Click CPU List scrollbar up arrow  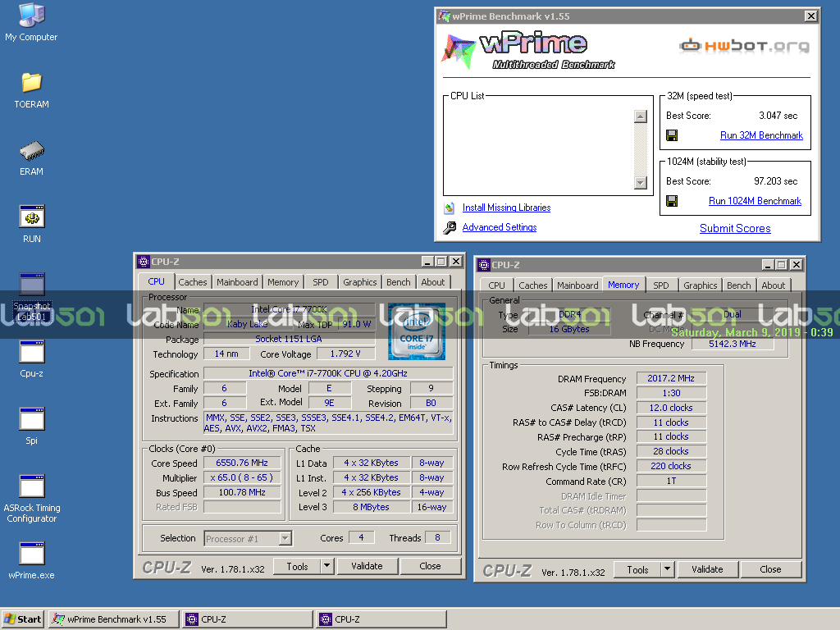coord(640,116)
